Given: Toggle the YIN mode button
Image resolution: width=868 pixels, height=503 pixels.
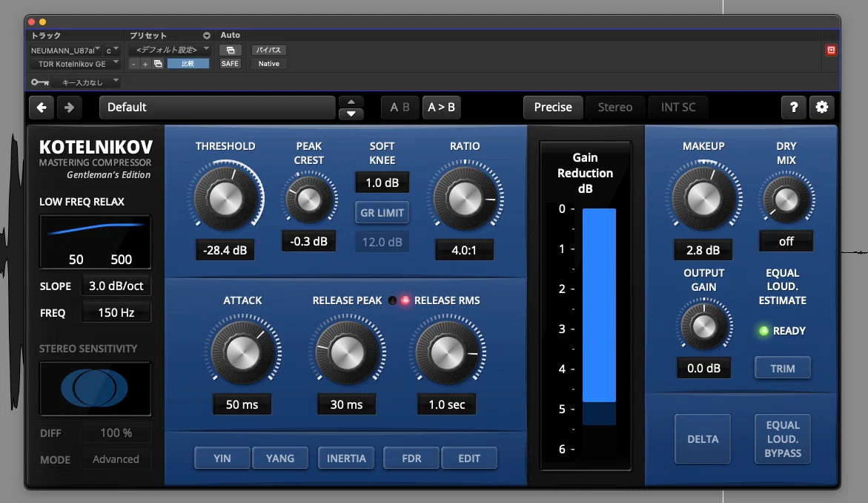Looking at the screenshot, I should tap(222, 458).
